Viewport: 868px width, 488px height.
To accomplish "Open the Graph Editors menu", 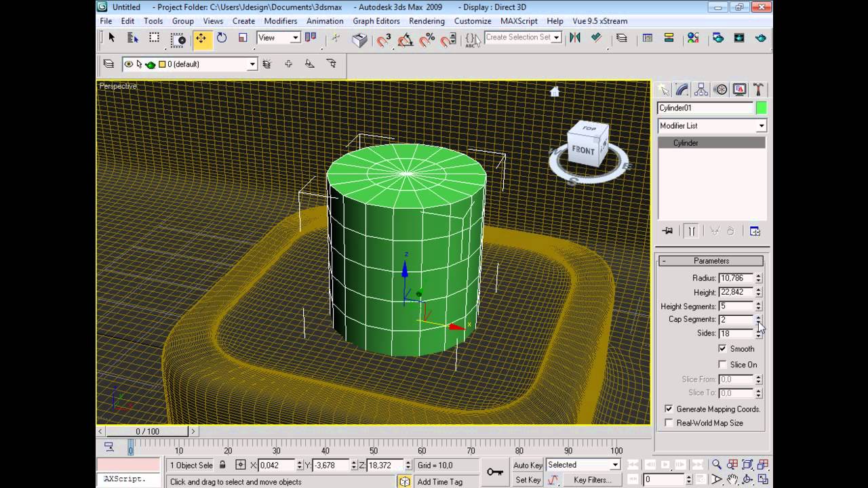I will [376, 21].
